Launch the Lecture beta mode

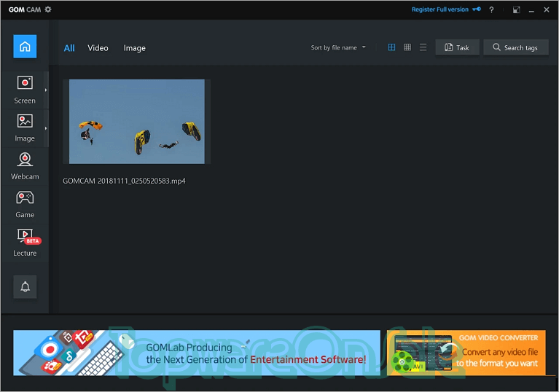[x=25, y=243]
